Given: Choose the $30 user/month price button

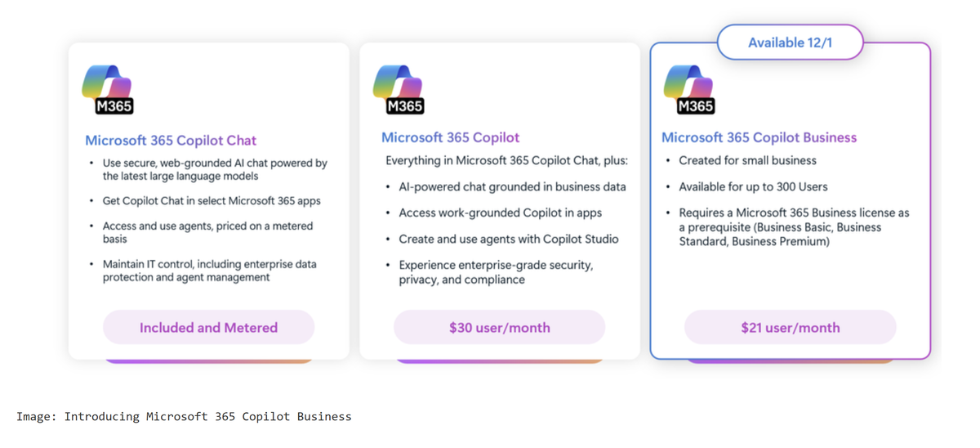Looking at the screenshot, I should click(x=499, y=328).
